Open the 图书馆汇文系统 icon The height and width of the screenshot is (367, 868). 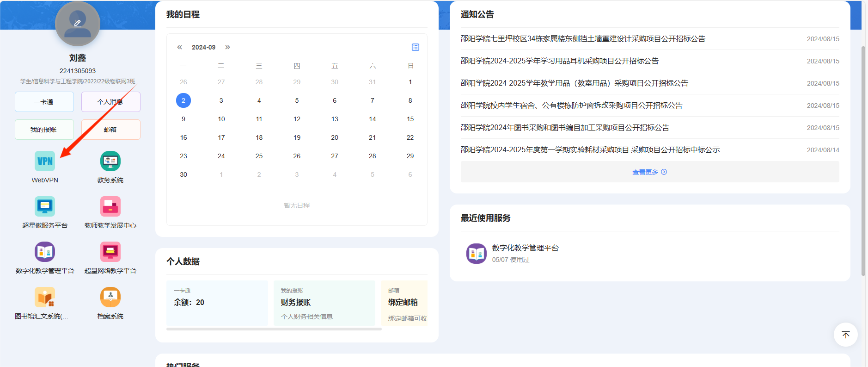pos(45,298)
